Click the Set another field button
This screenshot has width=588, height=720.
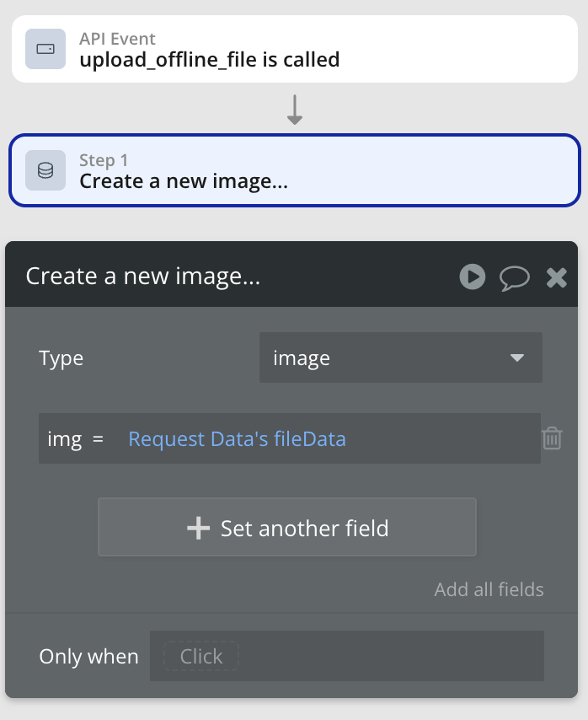pos(287,528)
